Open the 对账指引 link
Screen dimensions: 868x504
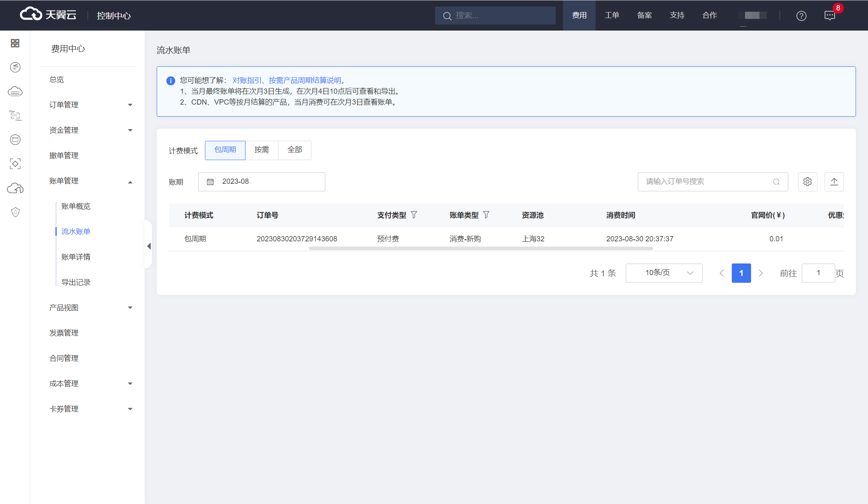[247, 80]
